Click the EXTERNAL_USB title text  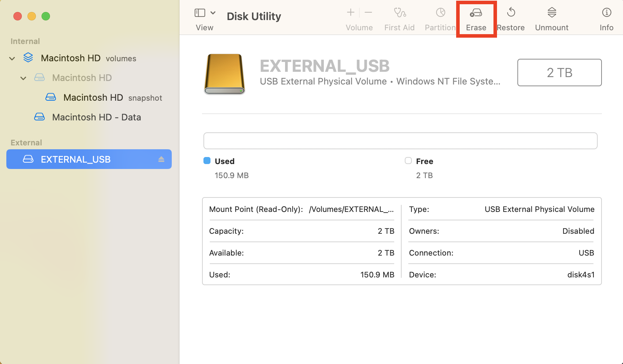(325, 66)
